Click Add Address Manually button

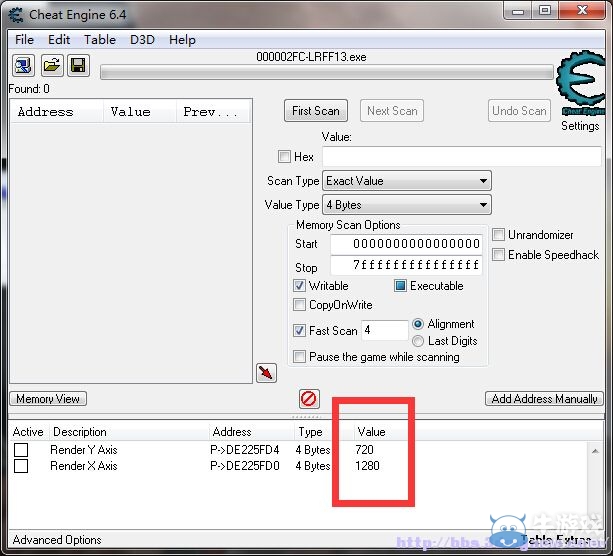pos(544,399)
